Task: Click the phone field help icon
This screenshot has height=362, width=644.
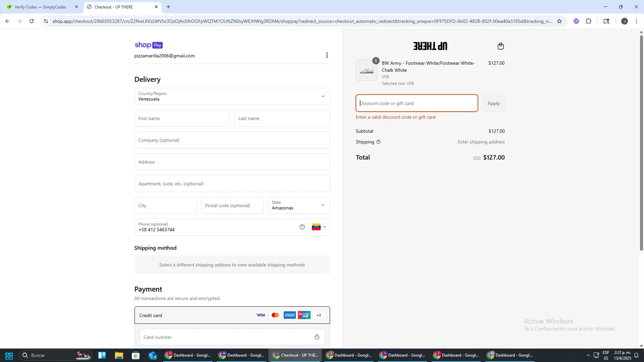Action: (302, 227)
